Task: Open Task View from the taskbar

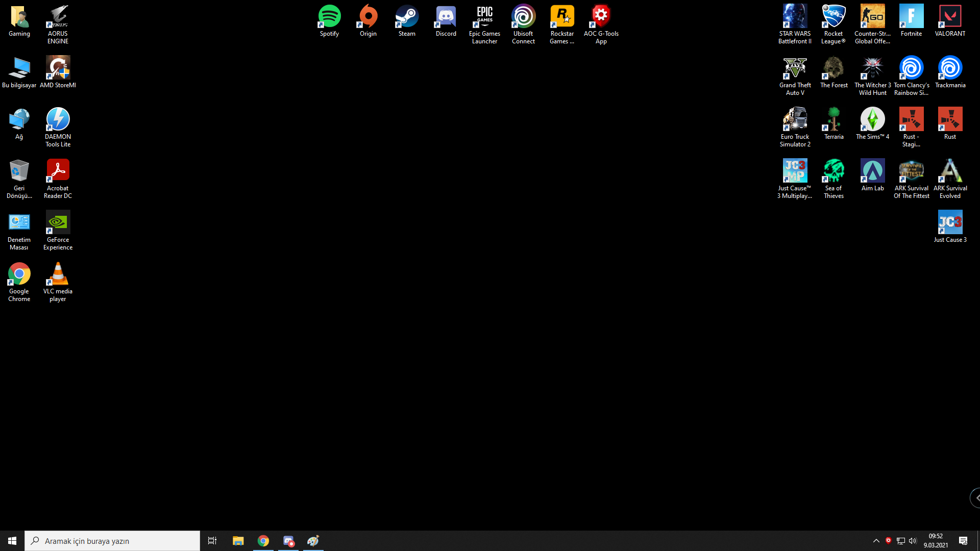Action: [212, 541]
